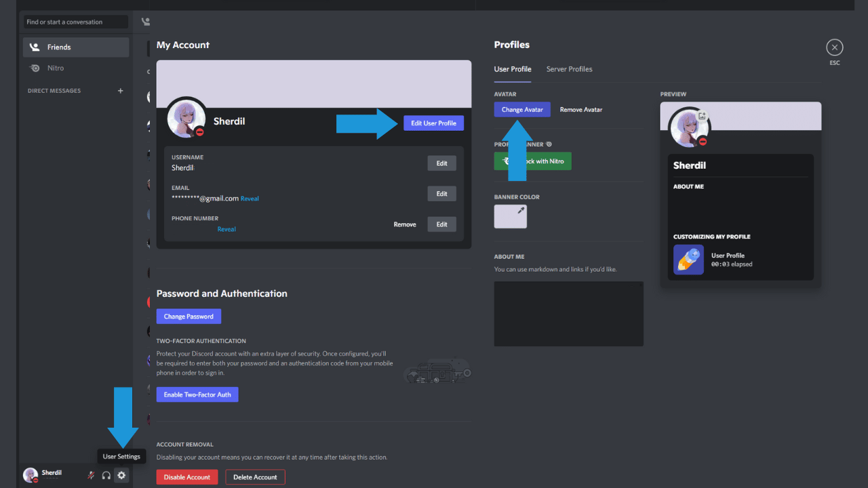Screen dimensions: 868x488
Task: Click your avatar thumbnail in the bottom bar
Action: 30,474
